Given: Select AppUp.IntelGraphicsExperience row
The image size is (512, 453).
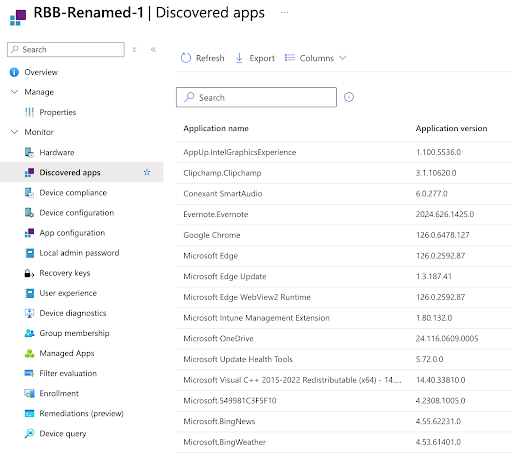Looking at the screenshot, I should 344,152.
